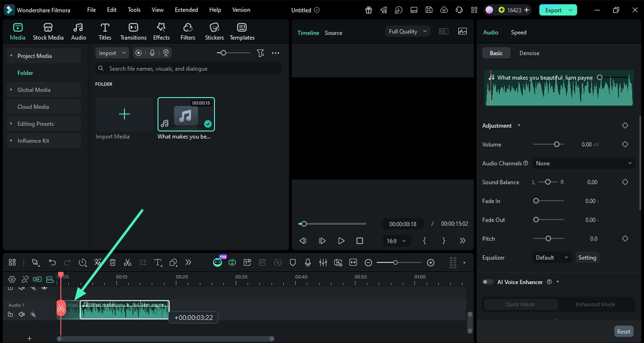Viewport: 644px width, 343px height.
Task: Open the Stock Media panel
Action: 48,32
